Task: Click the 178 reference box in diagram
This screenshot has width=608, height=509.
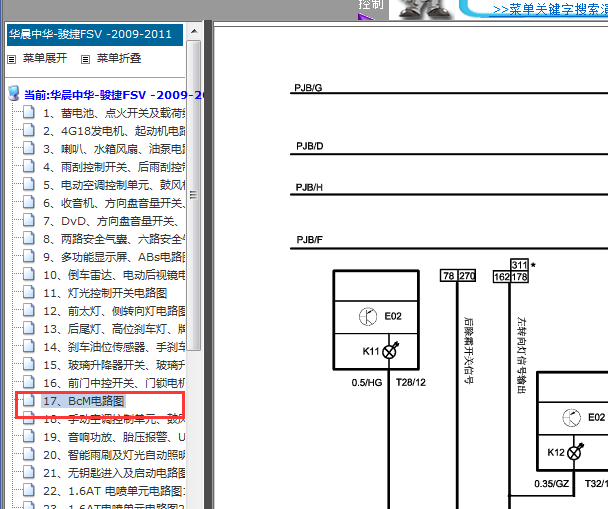Action: [x=520, y=277]
